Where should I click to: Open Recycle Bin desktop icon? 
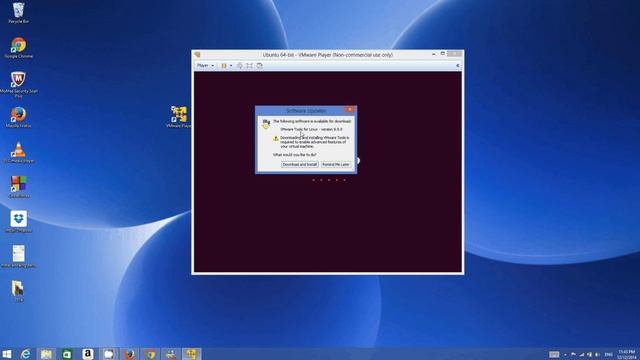tap(18, 13)
